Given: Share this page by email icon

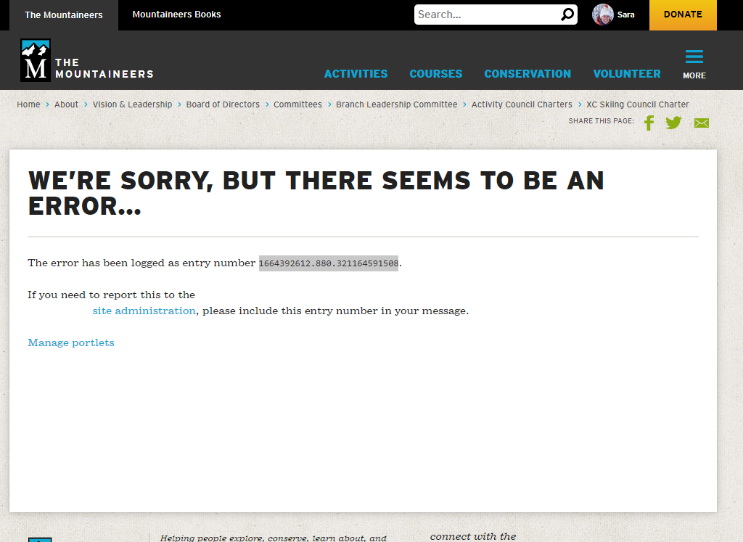Looking at the screenshot, I should 701,123.
